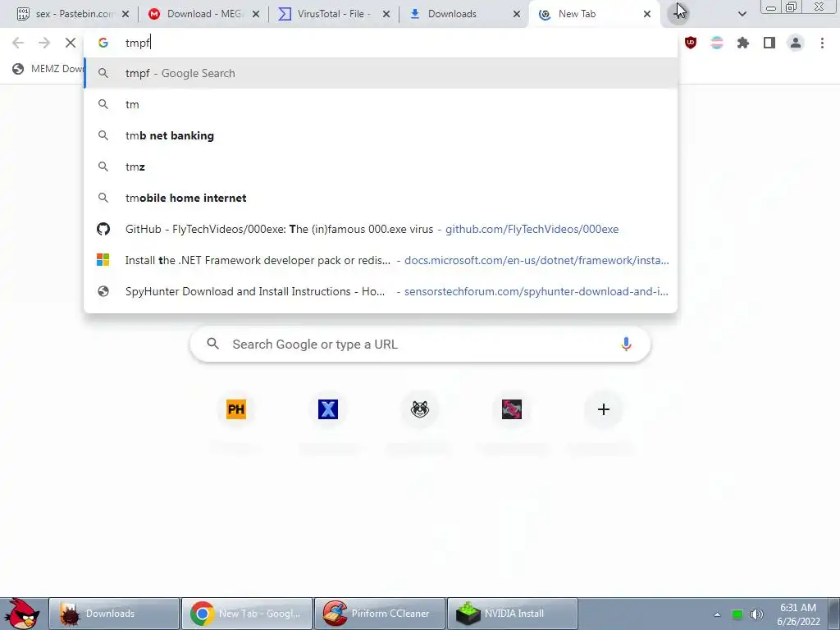The width and height of the screenshot is (840, 630).
Task: Open the tab search dropdown arrow
Action: (742, 14)
